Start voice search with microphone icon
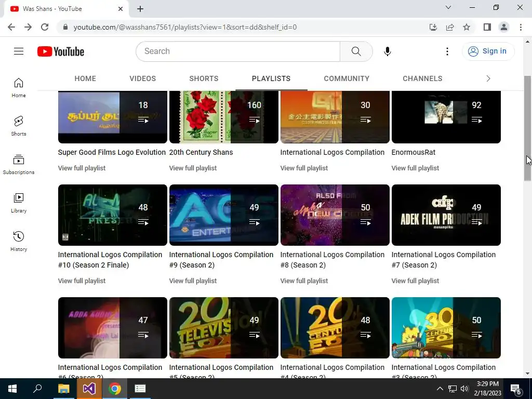 coord(387,51)
